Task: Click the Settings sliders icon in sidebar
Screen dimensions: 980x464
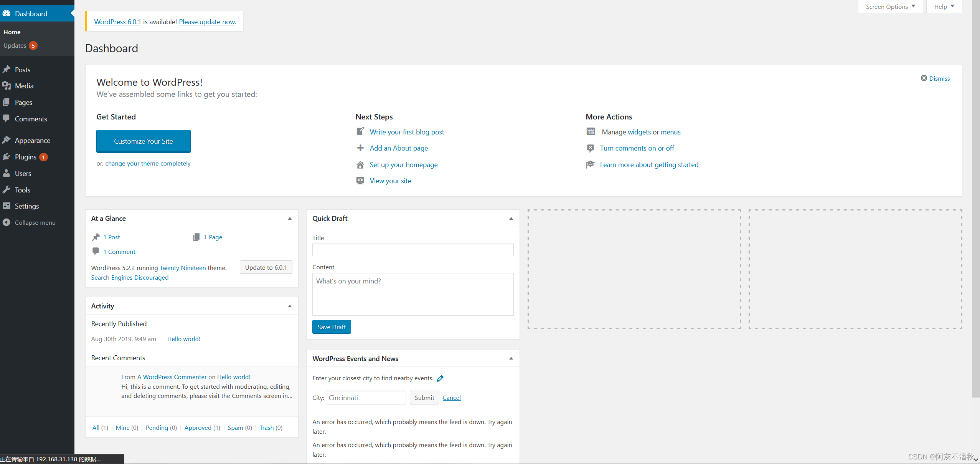Action: tap(6, 206)
